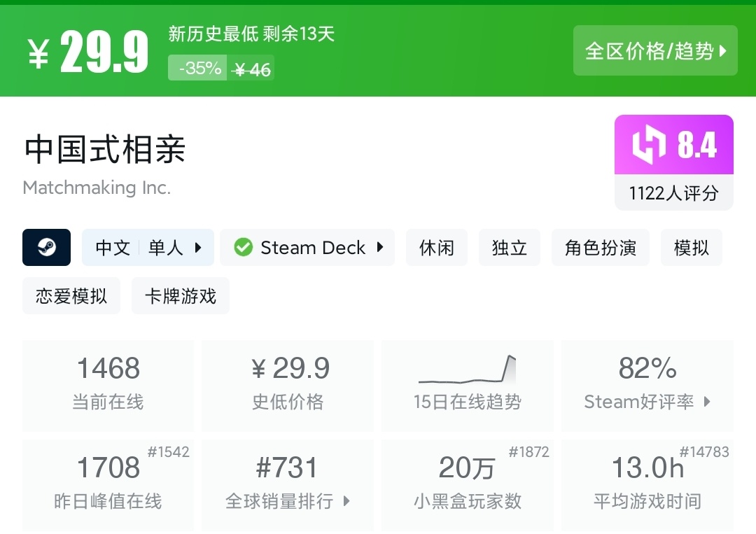Expand the Steam好评率 arrow

[x=707, y=402]
